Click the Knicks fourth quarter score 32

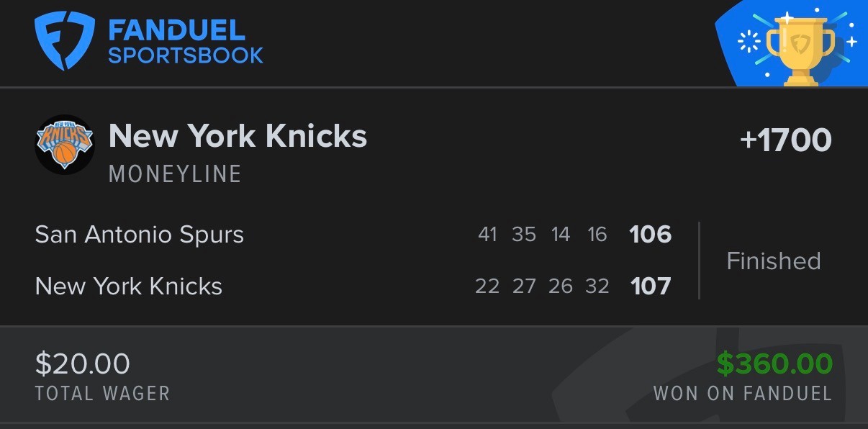597,286
